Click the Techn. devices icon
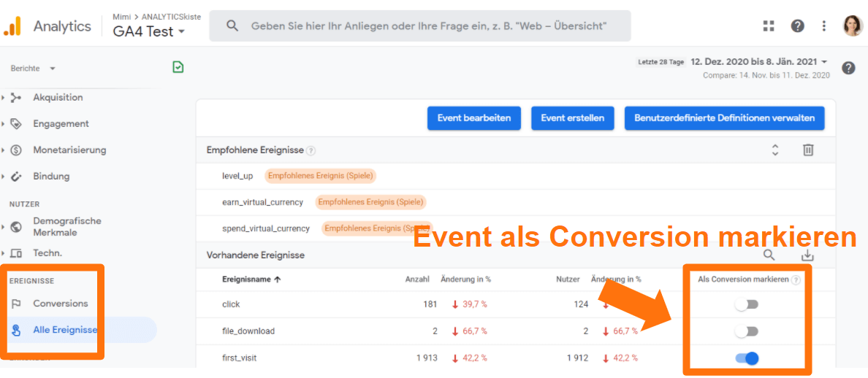868x378 pixels. (x=16, y=253)
